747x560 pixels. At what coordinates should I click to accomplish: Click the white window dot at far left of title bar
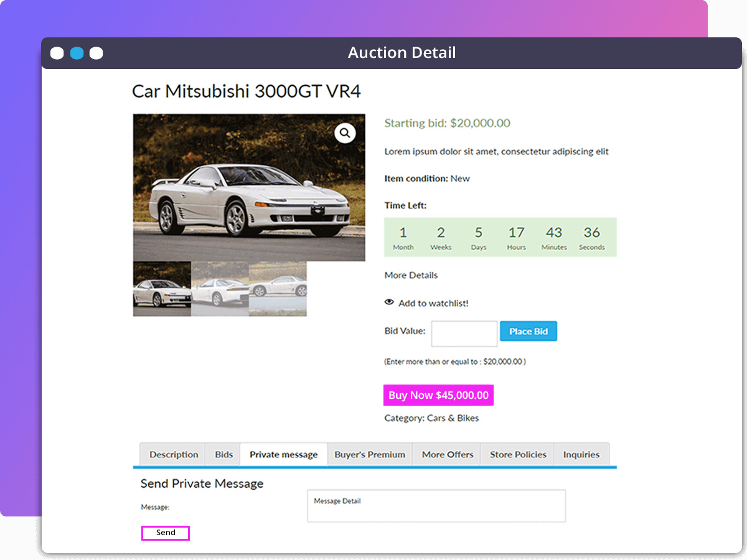(57, 54)
